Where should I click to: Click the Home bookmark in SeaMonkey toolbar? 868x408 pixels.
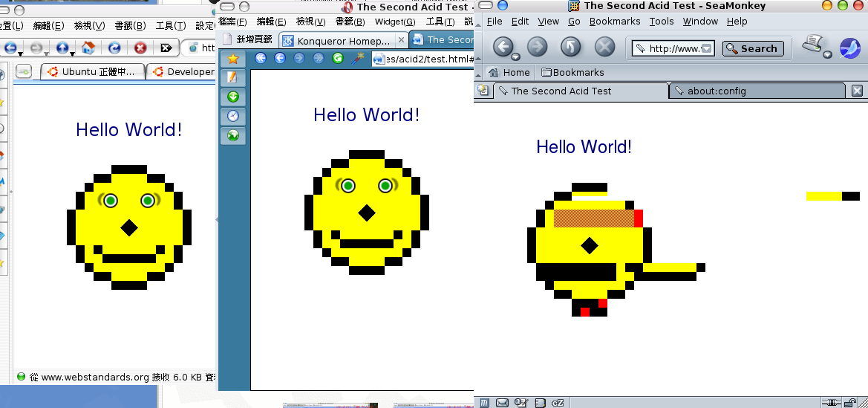[509, 72]
